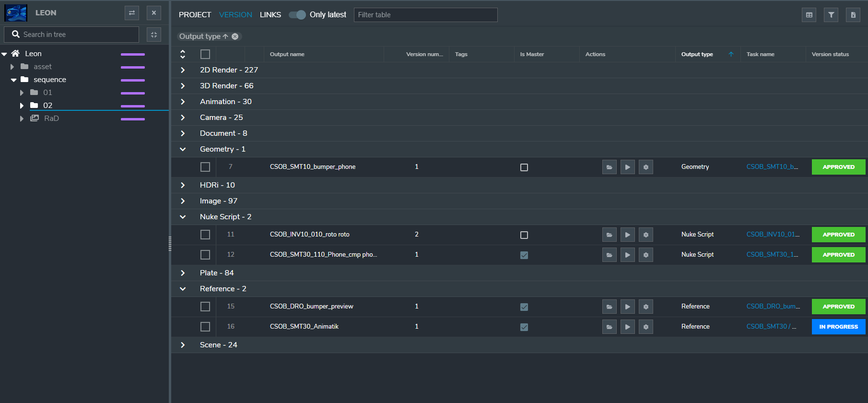868x403 pixels.
Task: Expand the Plate - 84 group
Action: point(183,273)
